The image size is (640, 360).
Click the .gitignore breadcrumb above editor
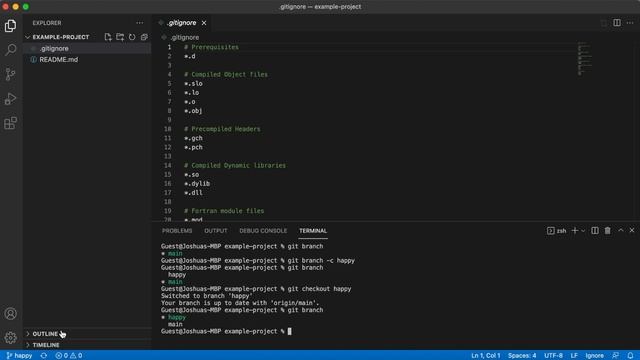(184, 37)
